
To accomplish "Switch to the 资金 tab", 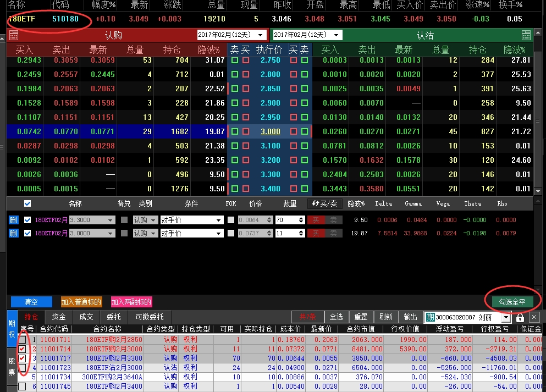I will click(58, 317).
